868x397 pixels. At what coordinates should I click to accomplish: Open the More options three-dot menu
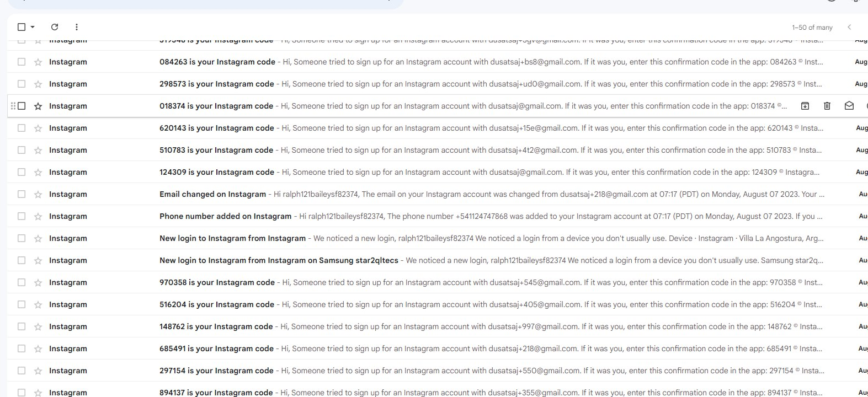point(77,27)
